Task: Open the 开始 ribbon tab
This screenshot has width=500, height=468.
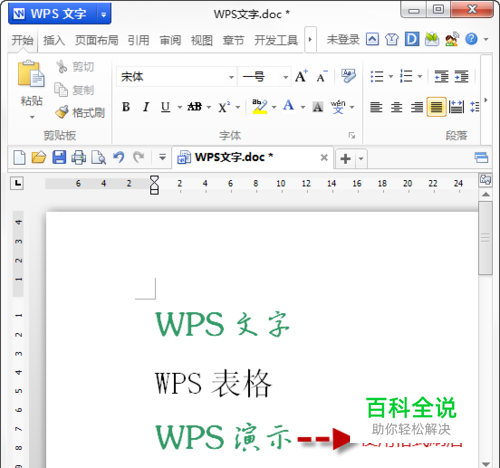Action: [23, 40]
